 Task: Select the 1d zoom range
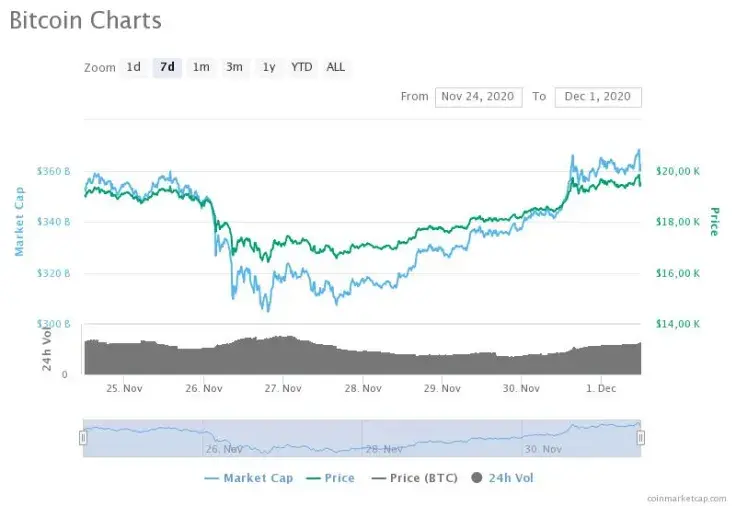133,67
